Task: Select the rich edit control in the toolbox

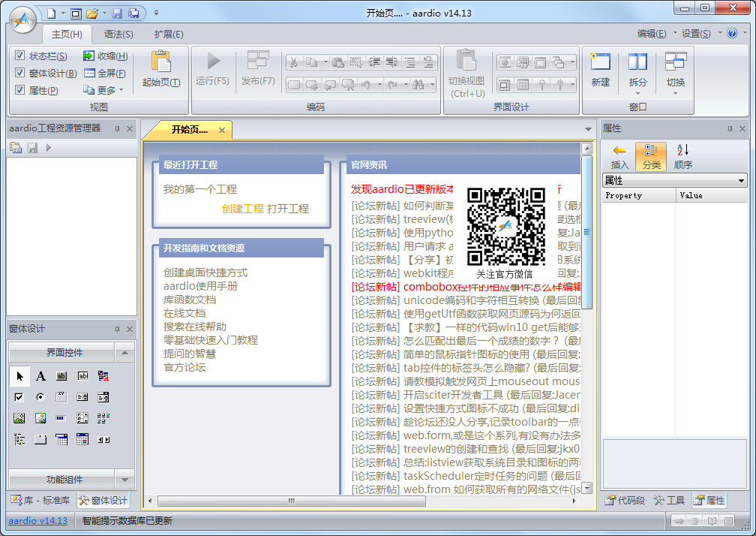Action: 103,376
